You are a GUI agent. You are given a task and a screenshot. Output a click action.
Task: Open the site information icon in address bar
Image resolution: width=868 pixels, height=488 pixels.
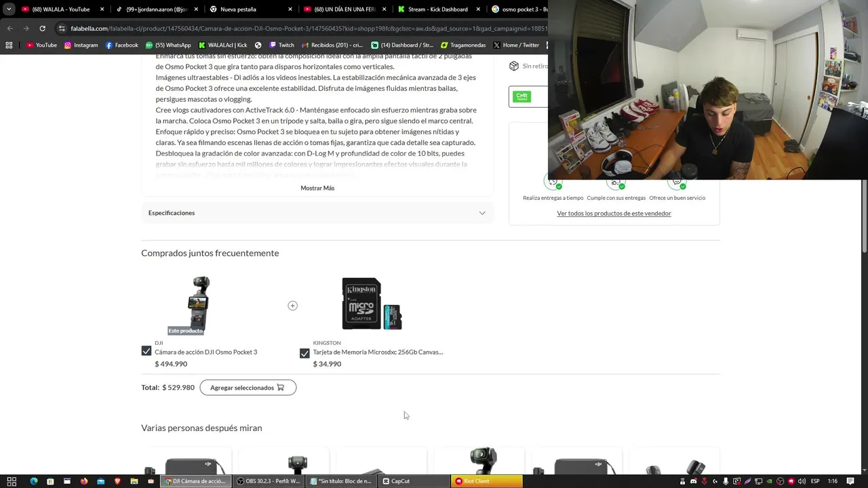click(62, 28)
